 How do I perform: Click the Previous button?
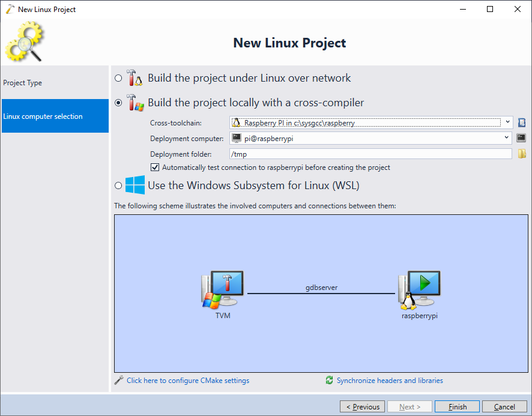[362, 406]
